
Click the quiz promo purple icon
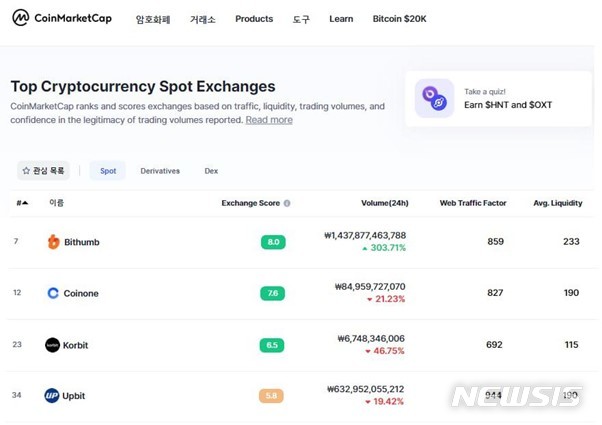434,98
